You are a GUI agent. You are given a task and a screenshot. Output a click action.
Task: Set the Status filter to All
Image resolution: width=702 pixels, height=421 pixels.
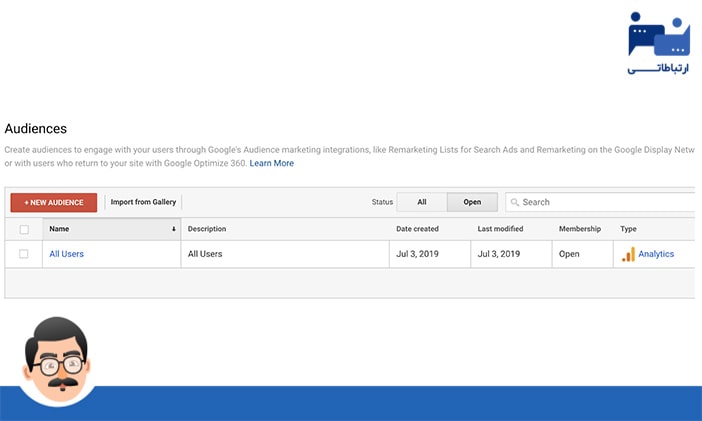(x=422, y=202)
